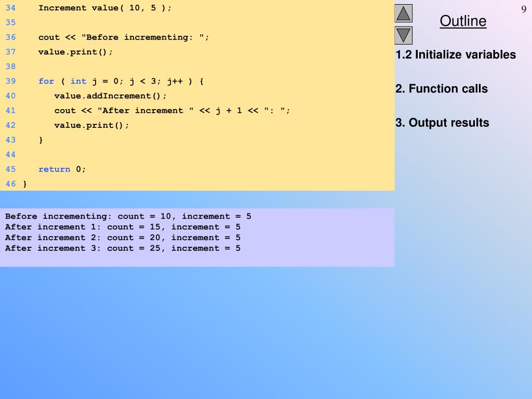Click output line 'Before incrementing: count = 10'
532x399 pixels.
pos(128,217)
